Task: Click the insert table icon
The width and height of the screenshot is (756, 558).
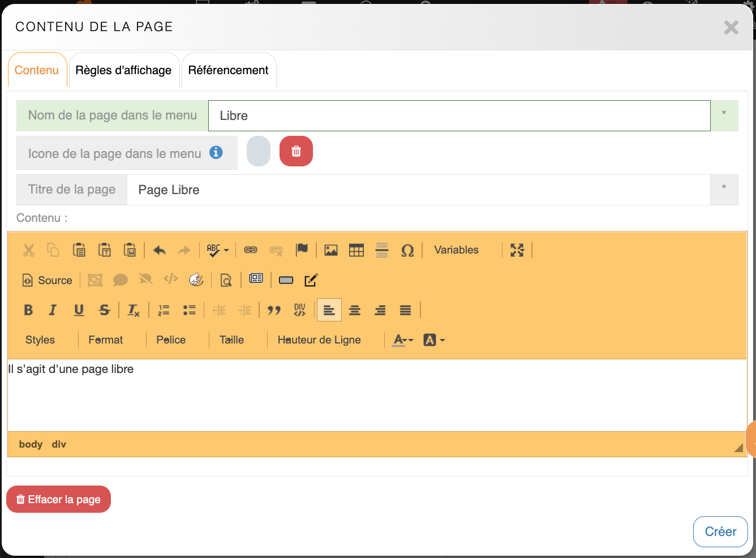Action: pos(356,250)
